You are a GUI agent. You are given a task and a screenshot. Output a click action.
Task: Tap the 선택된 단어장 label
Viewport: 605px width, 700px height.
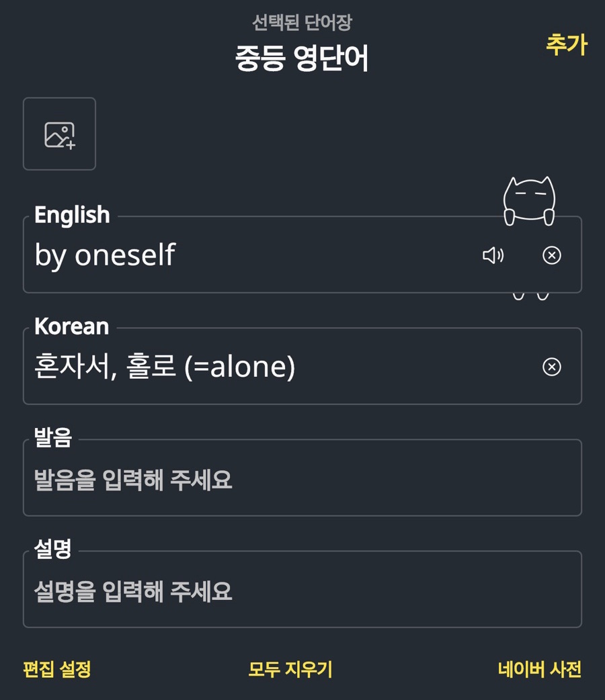click(x=302, y=22)
